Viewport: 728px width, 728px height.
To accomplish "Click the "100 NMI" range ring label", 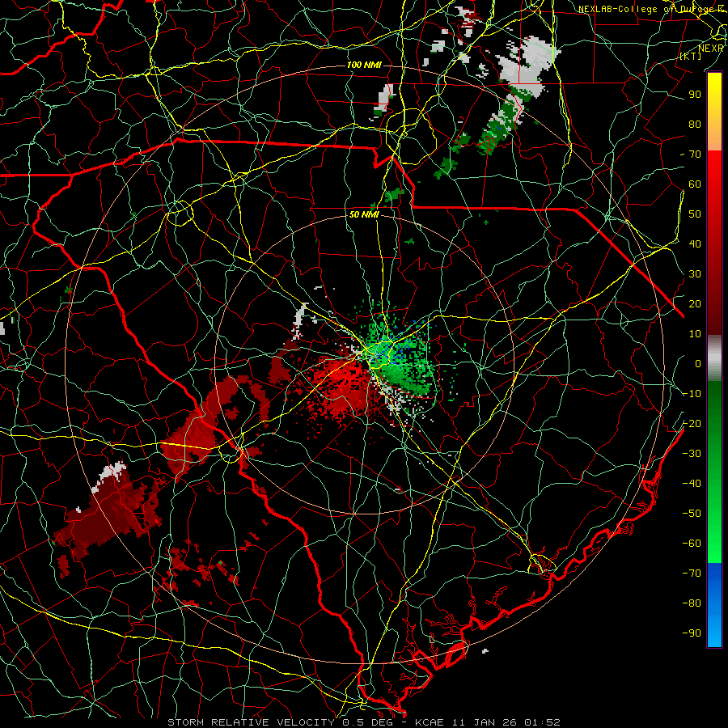I will point(364,65).
